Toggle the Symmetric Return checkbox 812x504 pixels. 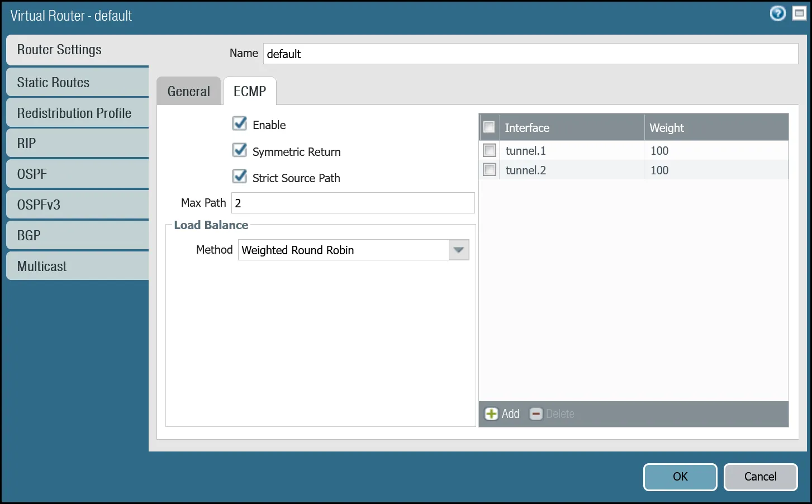point(240,150)
